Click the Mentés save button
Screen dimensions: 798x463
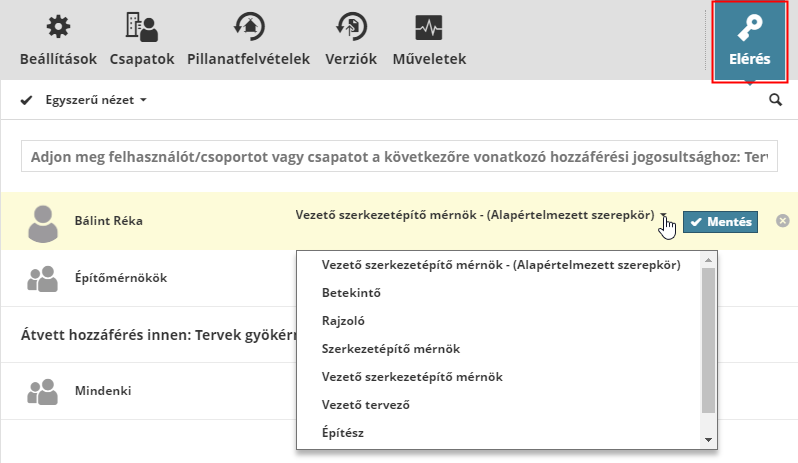click(x=720, y=222)
